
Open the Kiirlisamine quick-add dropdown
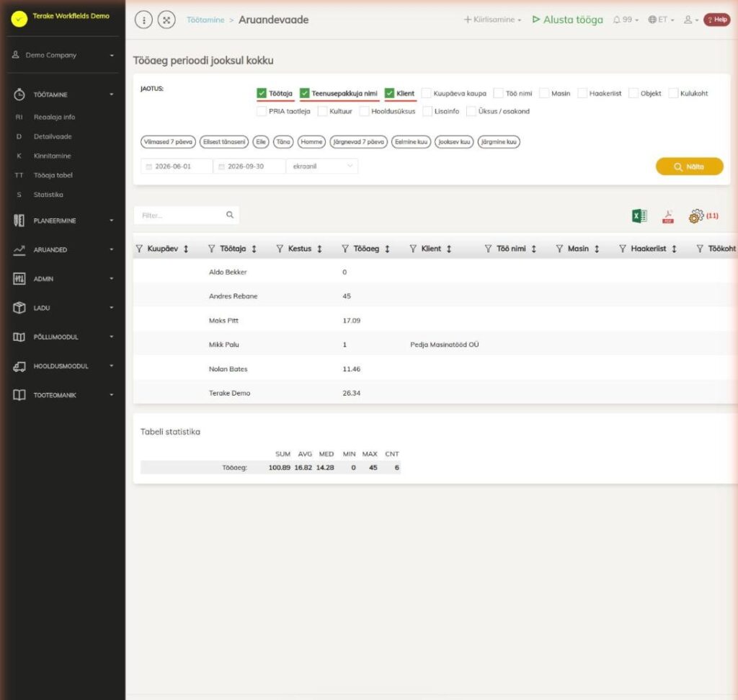point(492,19)
